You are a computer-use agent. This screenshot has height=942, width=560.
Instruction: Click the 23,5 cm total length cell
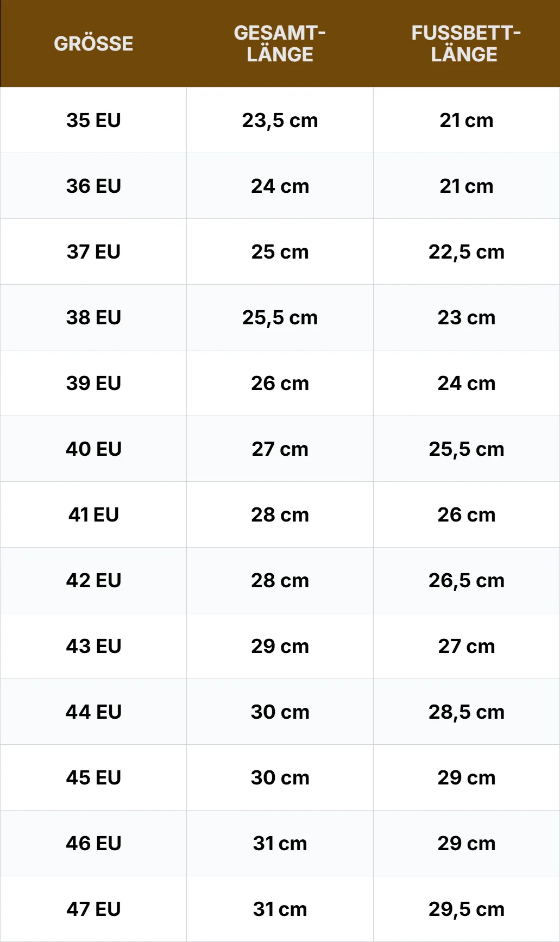pyautogui.click(x=280, y=120)
